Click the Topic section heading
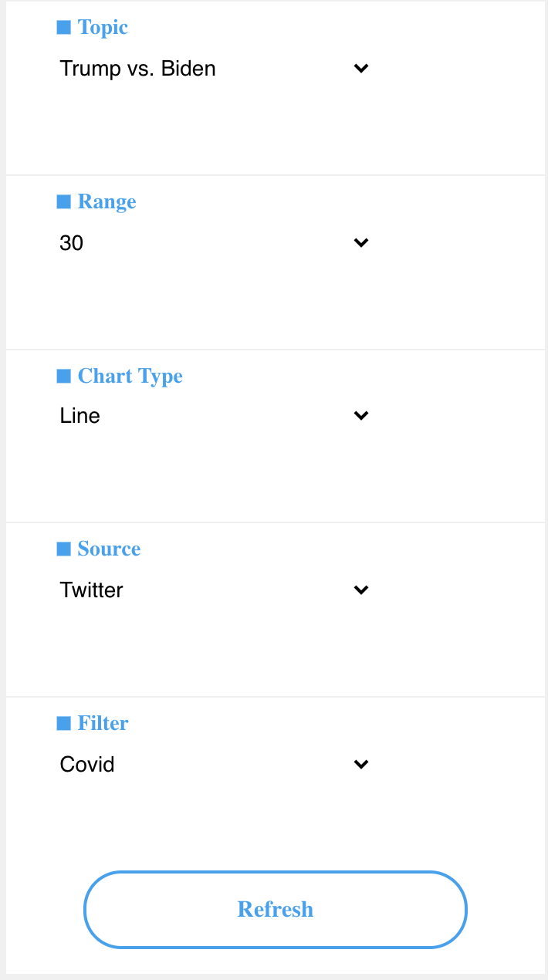 coord(103,28)
